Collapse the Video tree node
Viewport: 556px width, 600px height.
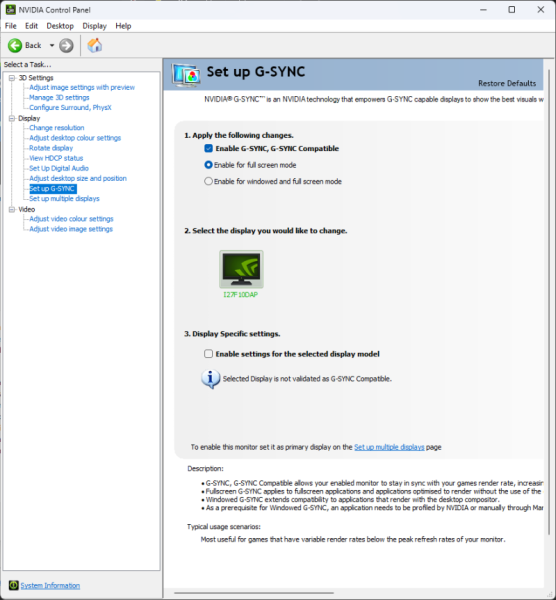[x=12, y=209]
